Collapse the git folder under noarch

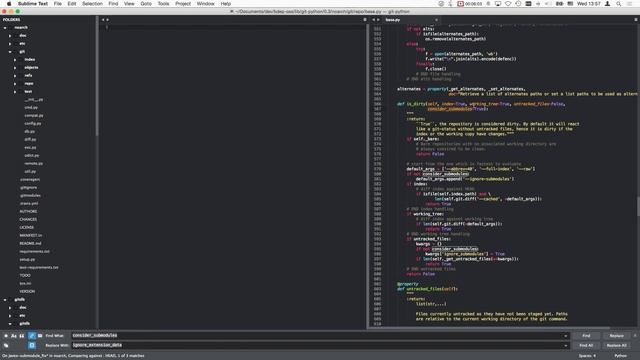click(x=10, y=52)
